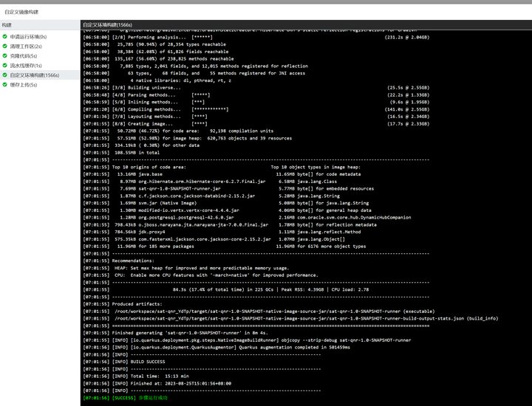Click the '108.55MB in total' log line

pos(121,153)
